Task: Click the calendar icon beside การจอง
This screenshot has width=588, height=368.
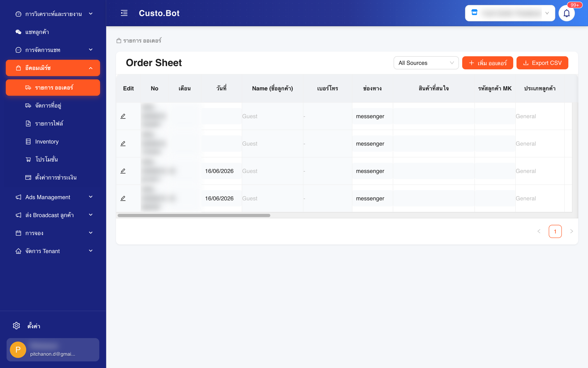Action: click(18, 233)
